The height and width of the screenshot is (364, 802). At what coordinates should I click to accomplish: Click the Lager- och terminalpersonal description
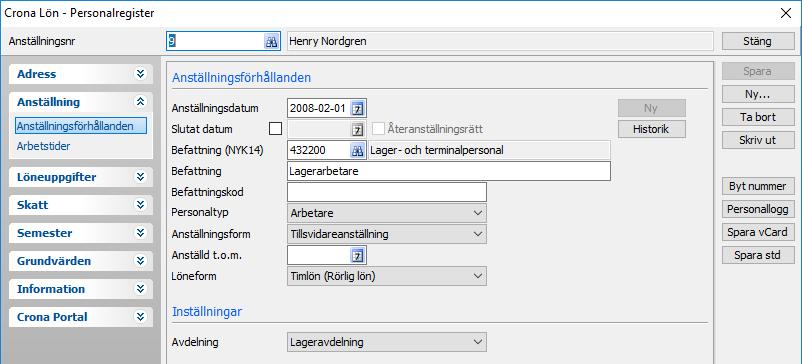pyautogui.click(x=489, y=150)
